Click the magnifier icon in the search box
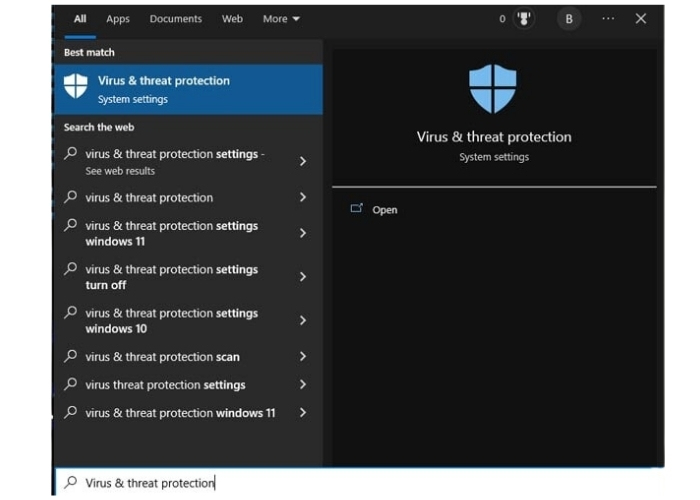This screenshot has height=500, width=700. [x=71, y=482]
